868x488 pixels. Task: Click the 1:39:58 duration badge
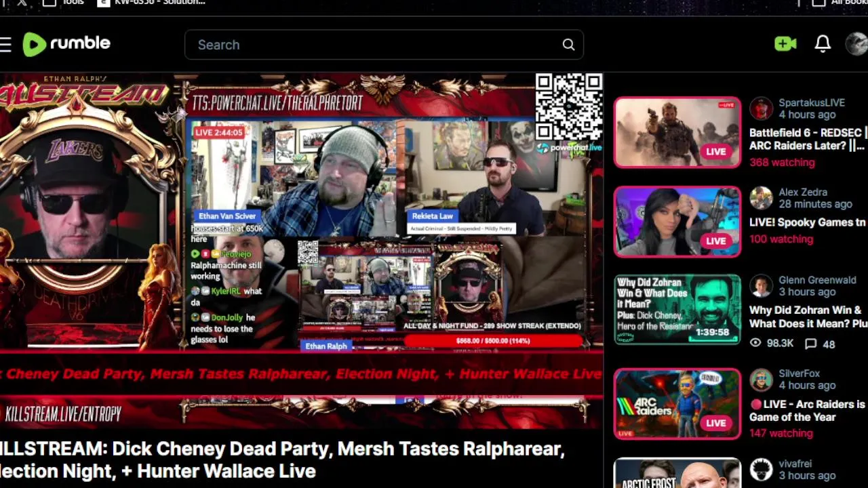(x=711, y=332)
